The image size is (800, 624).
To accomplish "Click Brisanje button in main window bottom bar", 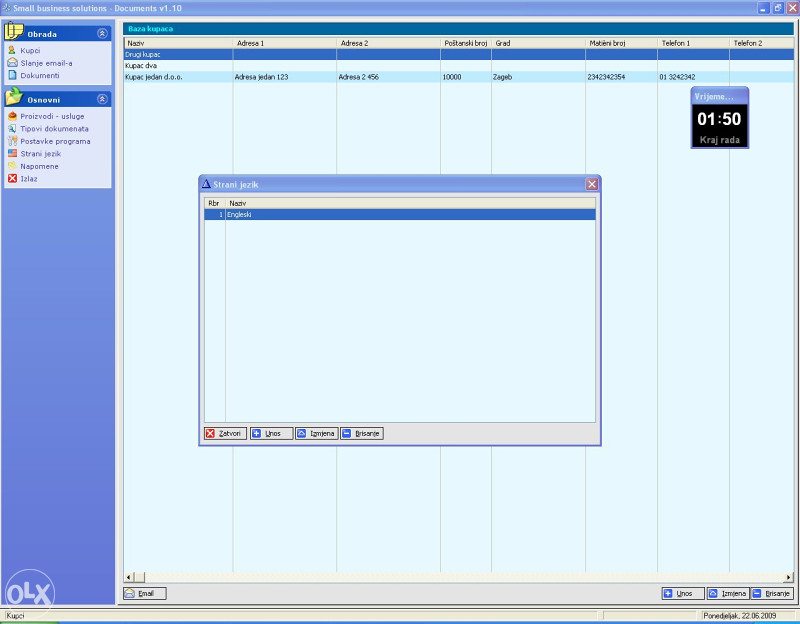I will (772, 593).
